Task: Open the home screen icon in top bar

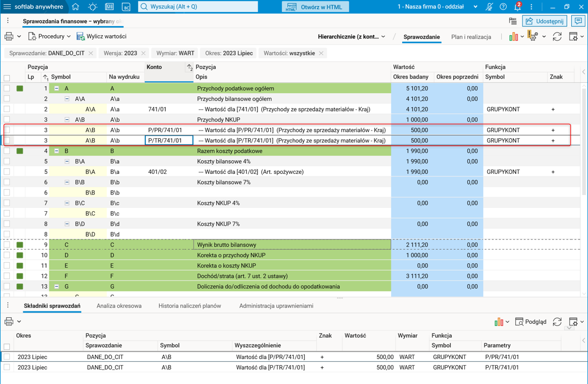Action: [74, 7]
